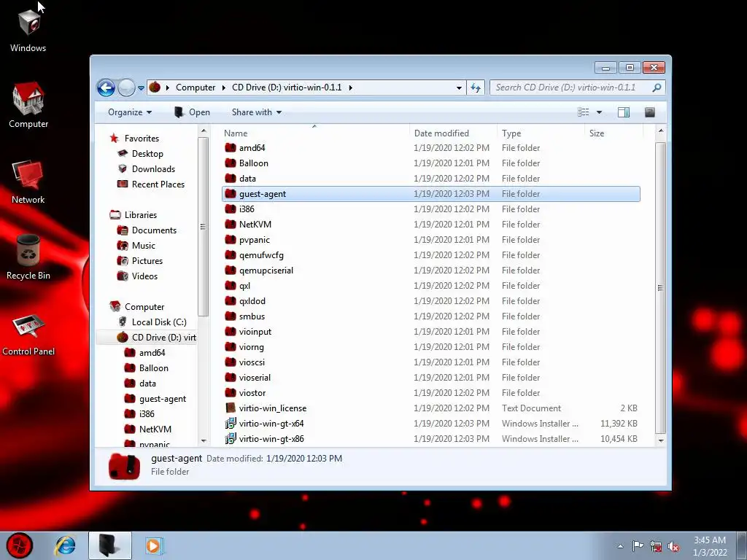
Task: Expand the arrow after Computer breadcrumb
Action: 223,87
